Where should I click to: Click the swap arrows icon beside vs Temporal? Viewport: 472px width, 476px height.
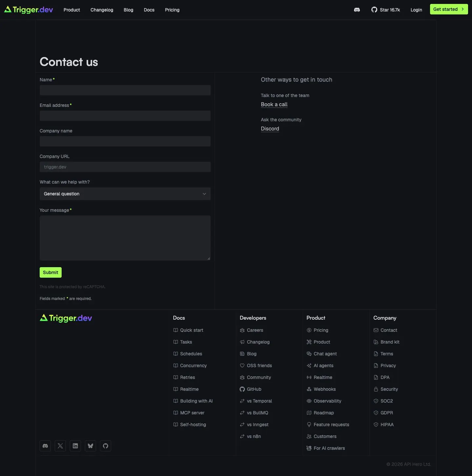coord(242,401)
